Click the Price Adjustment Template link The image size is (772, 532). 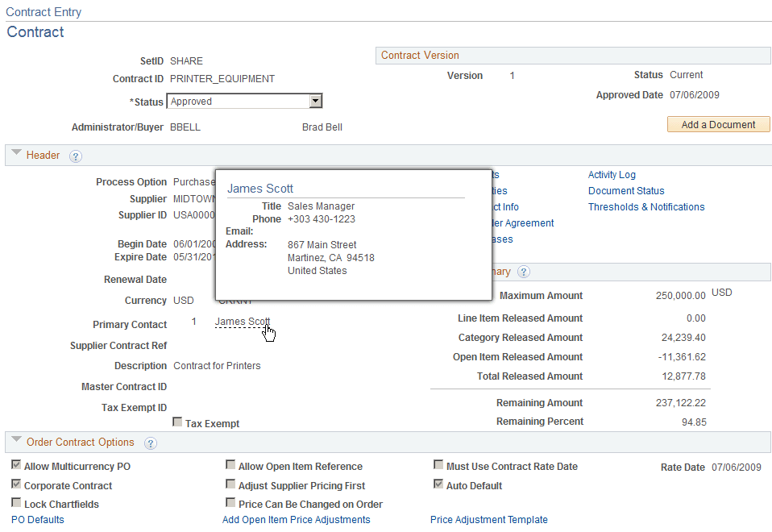488,520
